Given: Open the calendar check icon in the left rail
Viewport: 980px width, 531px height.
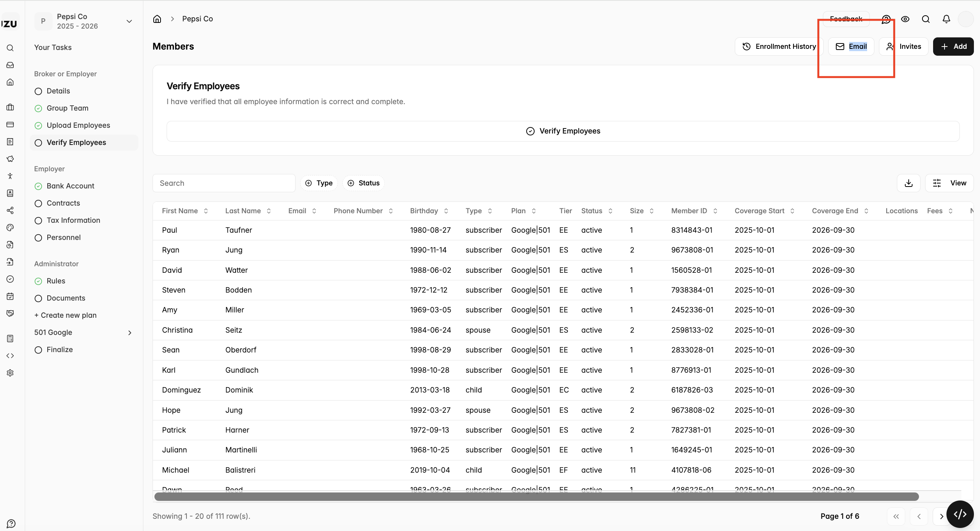Looking at the screenshot, I should [x=10, y=296].
